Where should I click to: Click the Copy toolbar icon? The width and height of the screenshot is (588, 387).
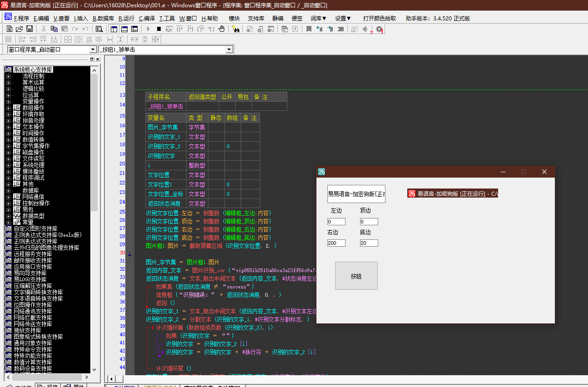(54, 29)
